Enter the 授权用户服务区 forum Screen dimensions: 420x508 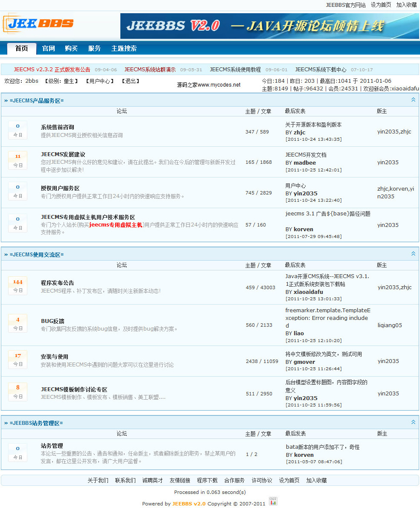point(60,188)
